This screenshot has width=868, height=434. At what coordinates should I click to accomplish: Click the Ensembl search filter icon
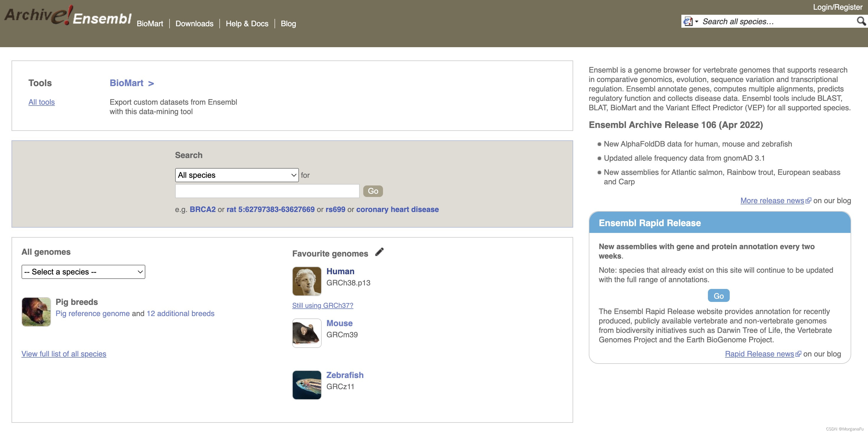click(688, 21)
